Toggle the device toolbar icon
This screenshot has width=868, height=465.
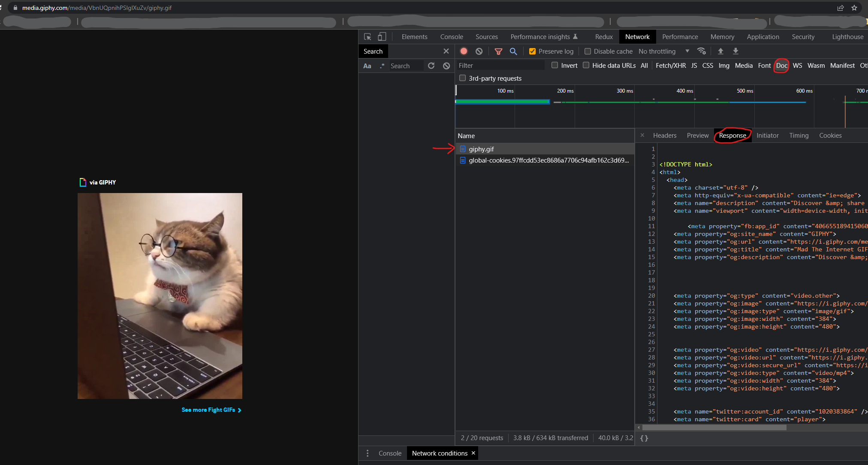click(x=382, y=37)
